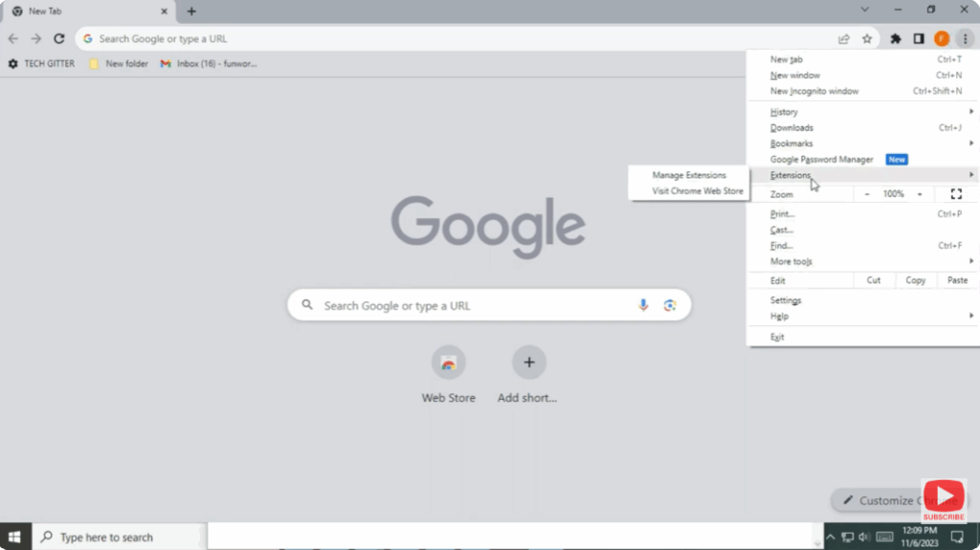This screenshot has width=980, height=550.
Task: Open the Extensions puzzle icon
Action: (x=896, y=39)
